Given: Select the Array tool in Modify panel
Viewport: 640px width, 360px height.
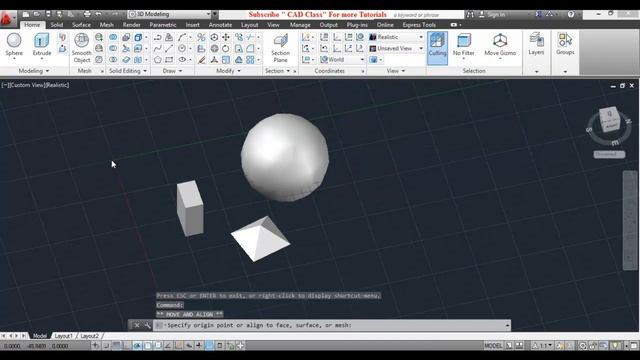Looking at the screenshot, I should (x=250, y=60).
